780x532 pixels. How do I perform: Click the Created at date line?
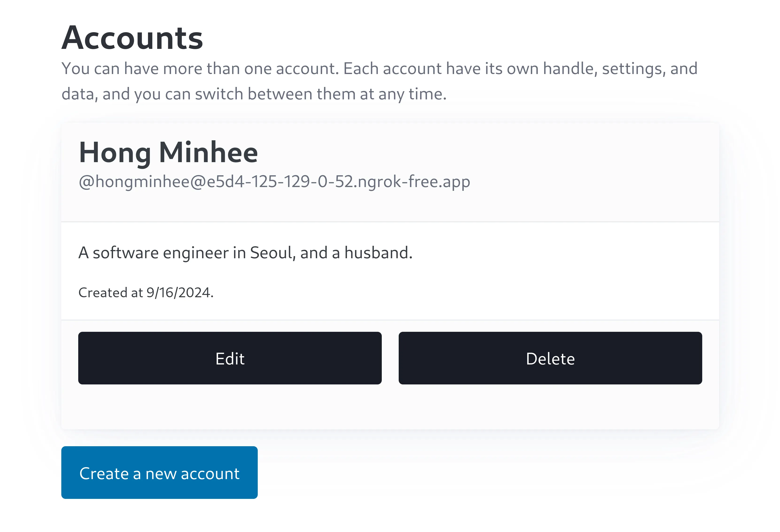(146, 293)
